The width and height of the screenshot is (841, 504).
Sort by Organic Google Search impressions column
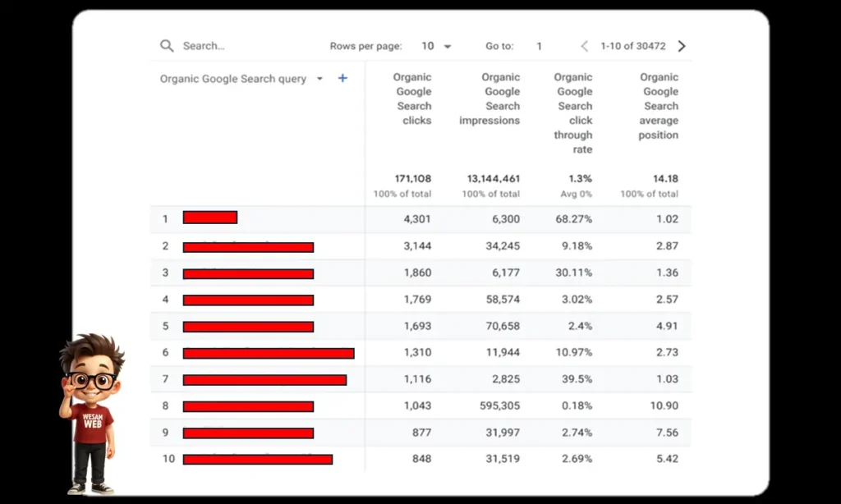click(x=490, y=99)
